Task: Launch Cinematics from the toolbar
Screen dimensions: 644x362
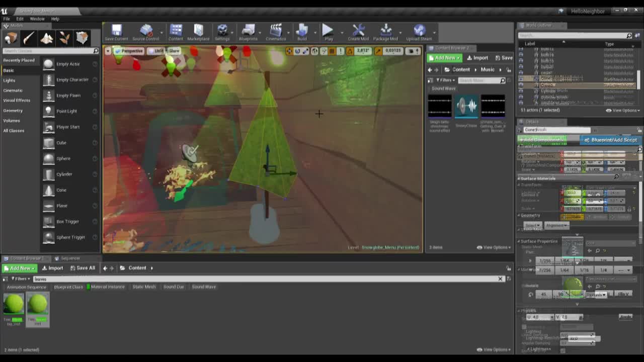Action: 275,31
